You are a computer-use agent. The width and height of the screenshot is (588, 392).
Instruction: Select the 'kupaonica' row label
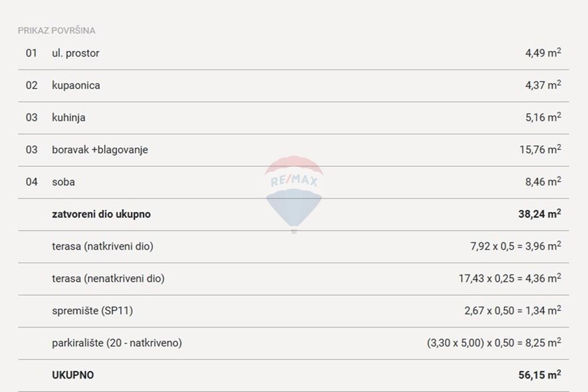pos(76,85)
